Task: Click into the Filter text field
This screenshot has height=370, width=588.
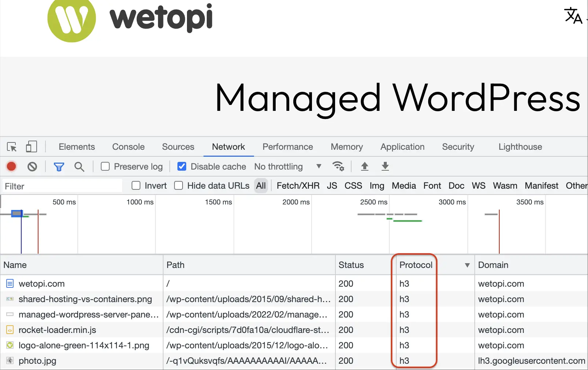Action: point(62,186)
